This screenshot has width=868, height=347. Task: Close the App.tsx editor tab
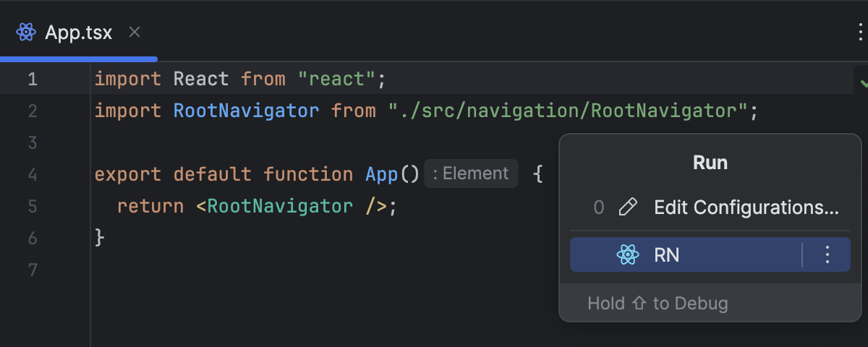pos(134,32)
